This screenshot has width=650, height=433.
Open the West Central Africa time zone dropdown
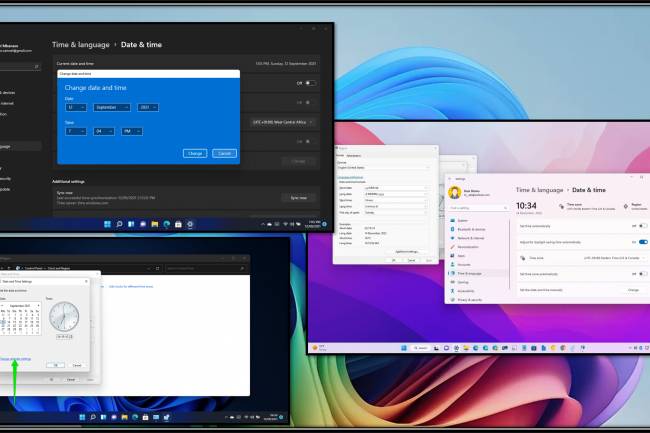click(282, 122)
